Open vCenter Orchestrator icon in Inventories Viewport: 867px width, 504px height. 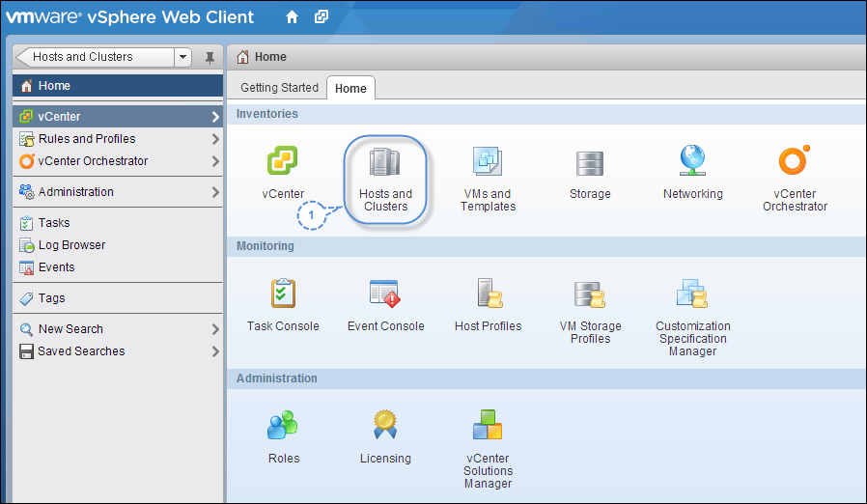click(x=795, y=160)
